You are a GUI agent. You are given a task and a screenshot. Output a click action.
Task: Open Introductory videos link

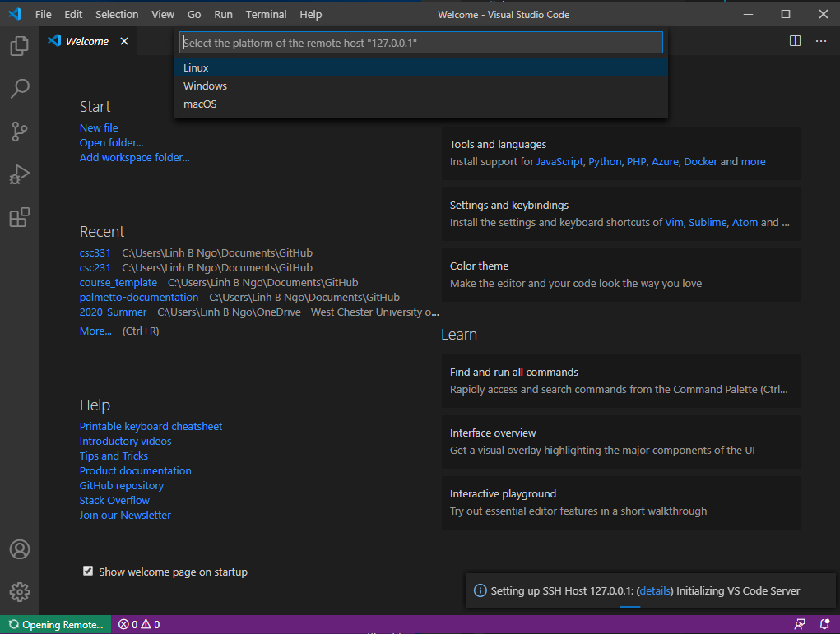coord(125,442)
